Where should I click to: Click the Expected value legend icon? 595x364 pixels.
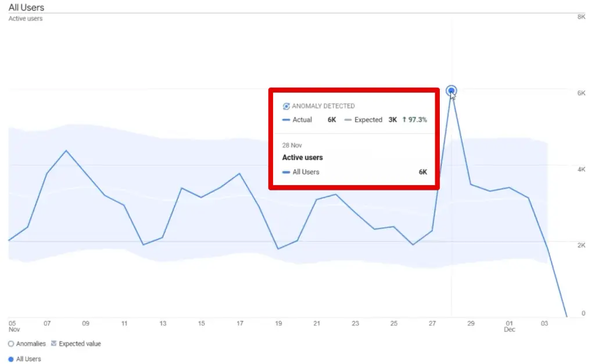54,344
